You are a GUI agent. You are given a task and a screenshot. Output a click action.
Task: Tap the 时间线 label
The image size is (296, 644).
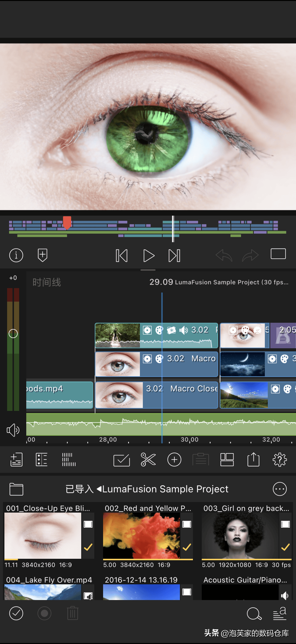[47, 282]
